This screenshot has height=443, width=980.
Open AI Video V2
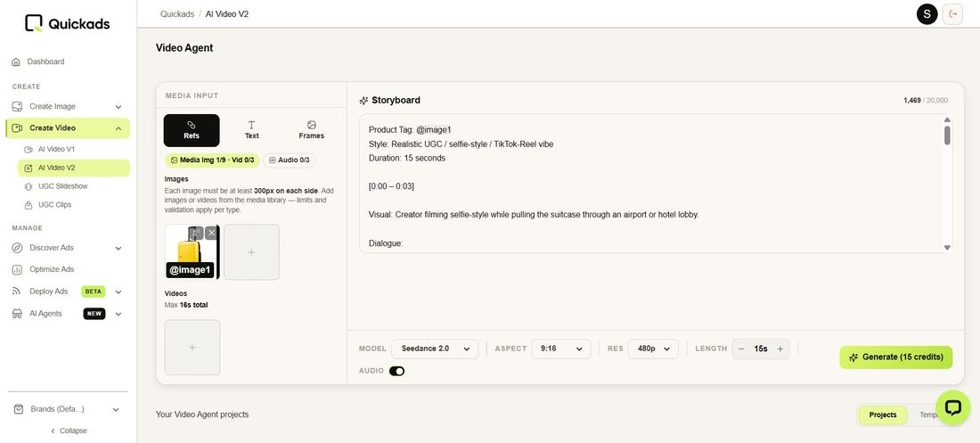tap(74, 168)
